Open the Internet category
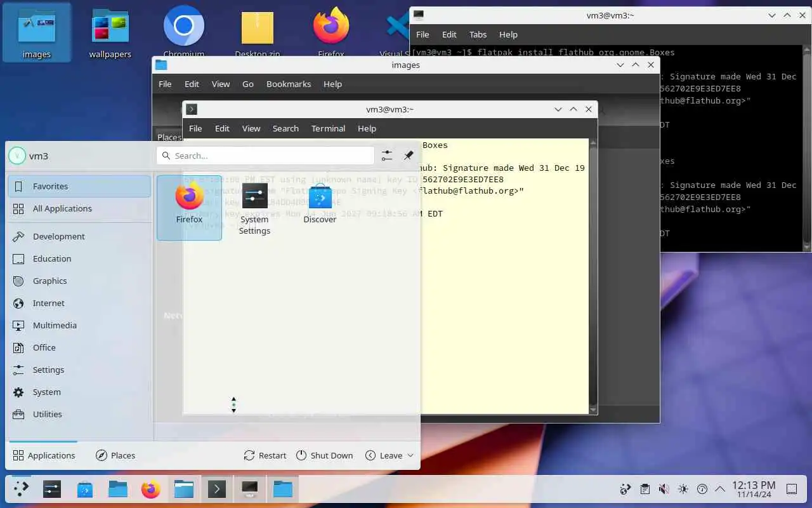This screenshot has height=508, width=812. [x=79, y=303]
